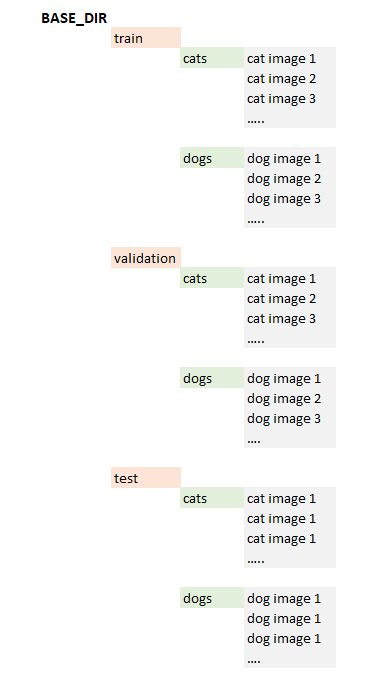
Task: Click cats folder under test
Action: click(x=212, y=498)
